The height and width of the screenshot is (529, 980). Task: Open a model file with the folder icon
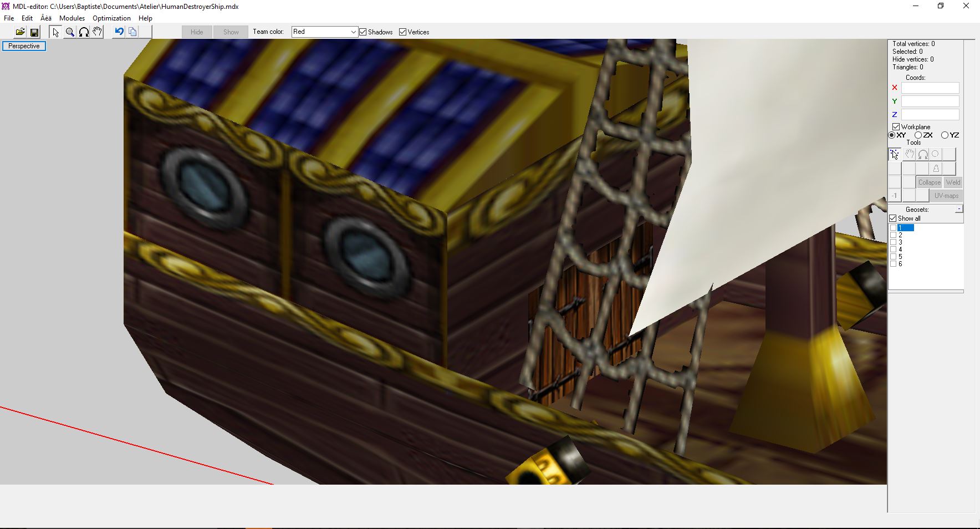[x=20, y=32]
